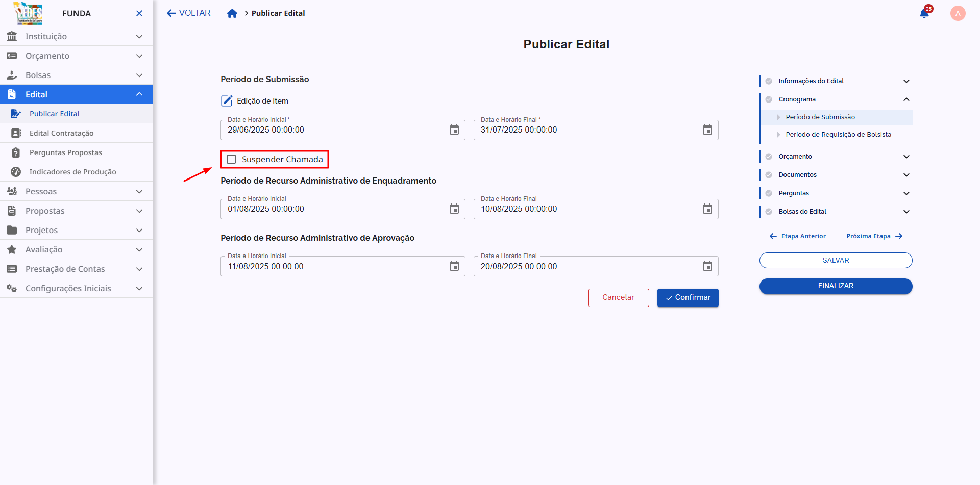Click the Edição de Item edit icon
Viewport: 980px width, 485px height.
pos(226,100)
